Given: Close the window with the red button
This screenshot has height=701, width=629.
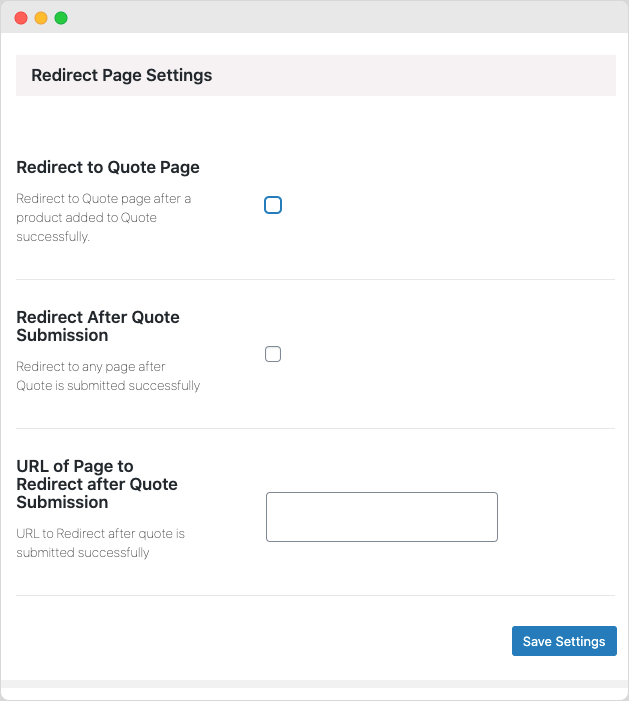Looking at the screenshot, I should click(21, 18).
